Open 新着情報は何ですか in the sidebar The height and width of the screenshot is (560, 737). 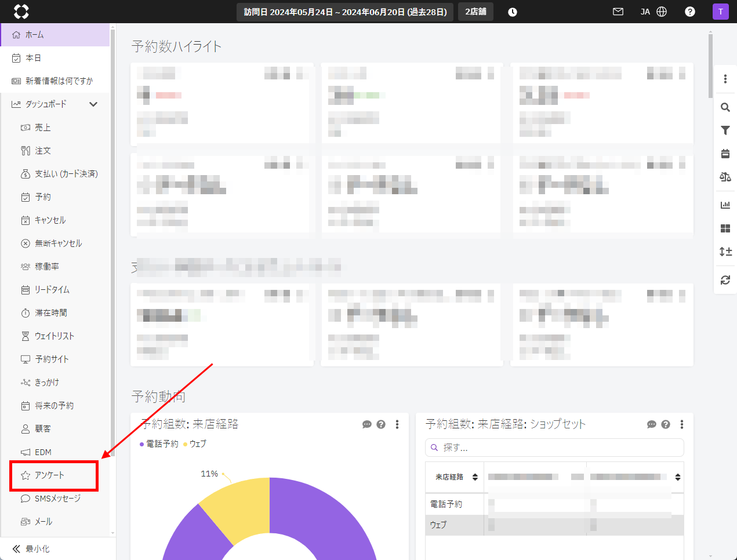(55, 81)
